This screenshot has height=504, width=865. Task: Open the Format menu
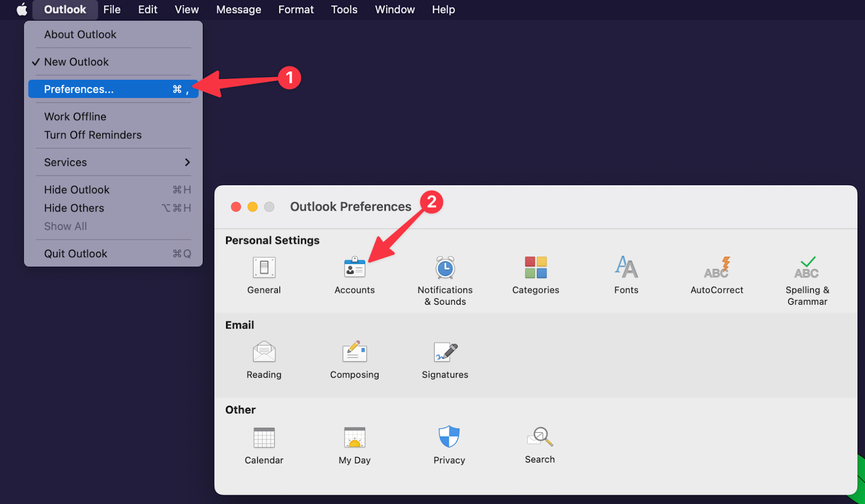[x=296, y=9]
